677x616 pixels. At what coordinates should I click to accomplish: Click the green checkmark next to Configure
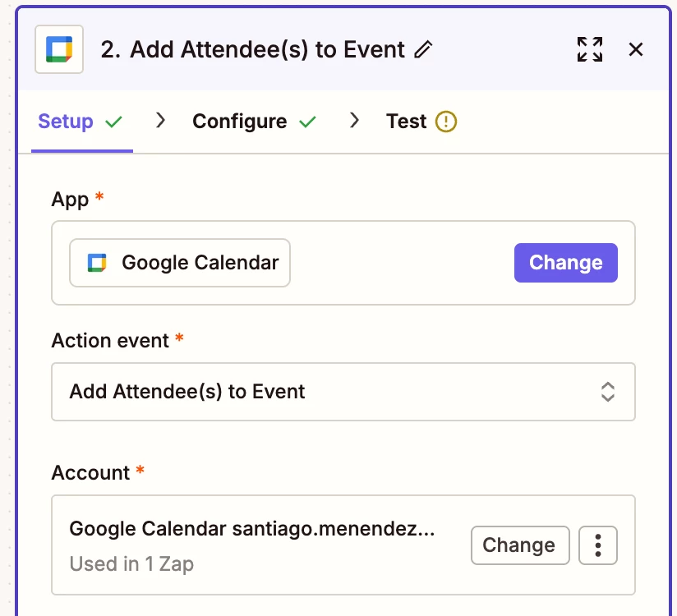click(308, 122)
